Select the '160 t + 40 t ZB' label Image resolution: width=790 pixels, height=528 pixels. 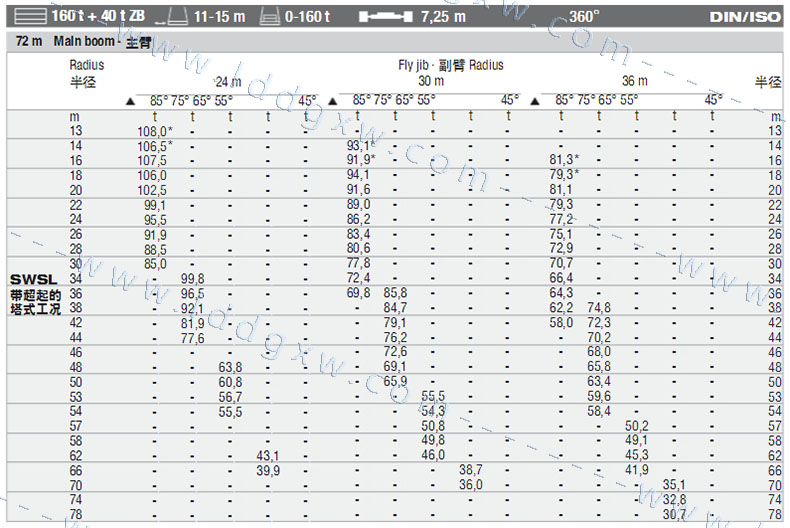(x=98, y=16)
